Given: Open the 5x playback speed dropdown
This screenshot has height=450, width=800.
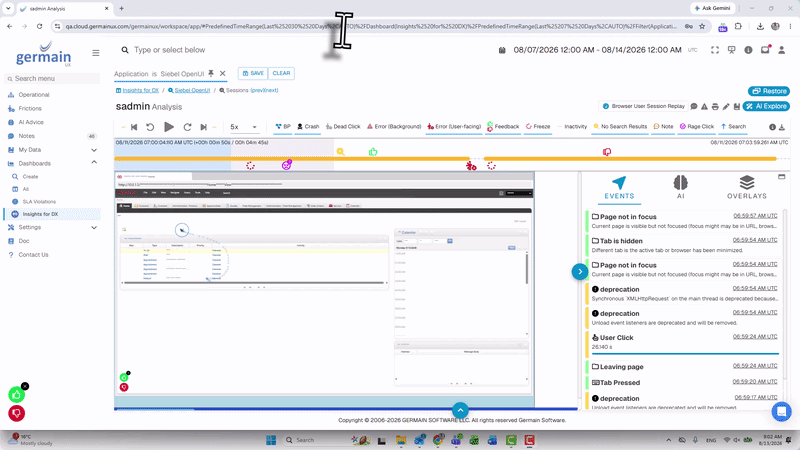Looking at the screenshot, I should pos(243,127).
